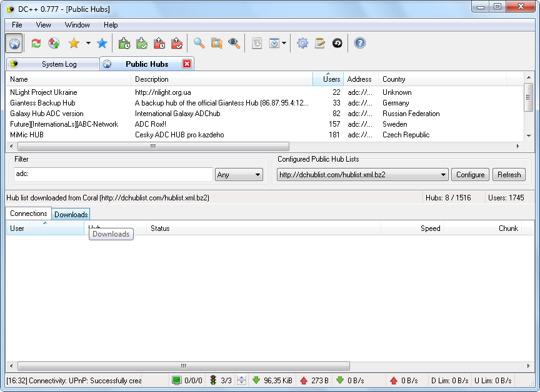Open the File menu
The image size is (540, 392).
coord(17,25)
